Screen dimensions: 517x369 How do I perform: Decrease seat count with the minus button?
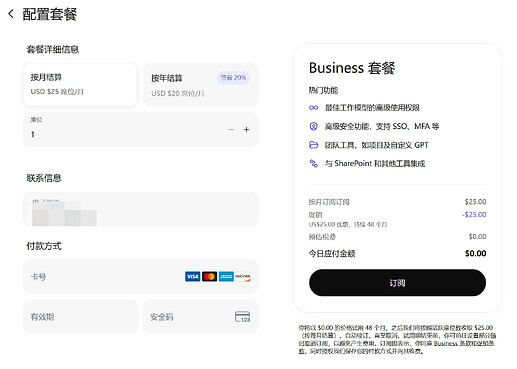tap(231, 130)
